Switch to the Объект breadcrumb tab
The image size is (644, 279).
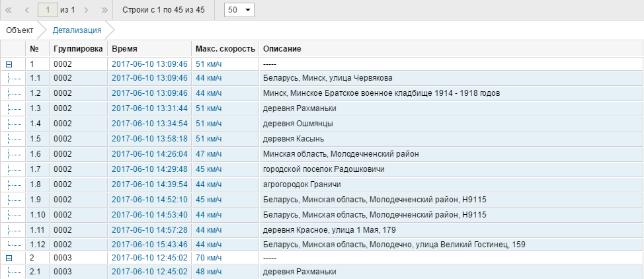[x=20, y=30]
